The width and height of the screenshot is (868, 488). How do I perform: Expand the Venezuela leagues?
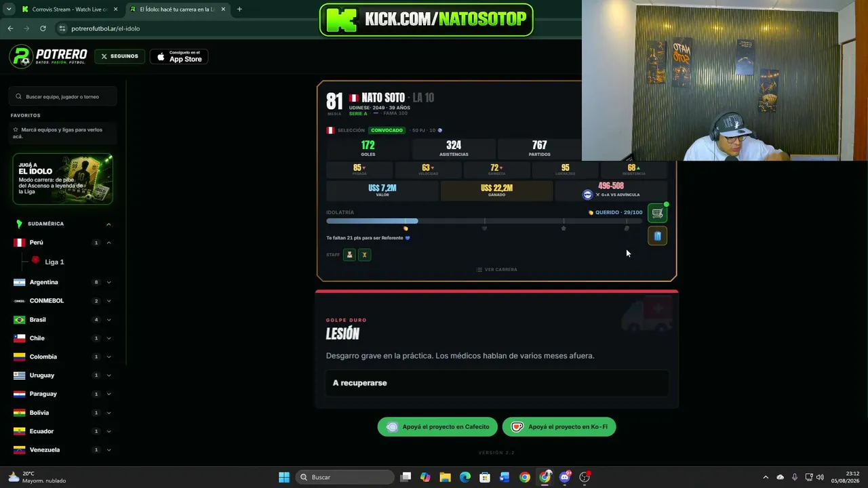108,450
